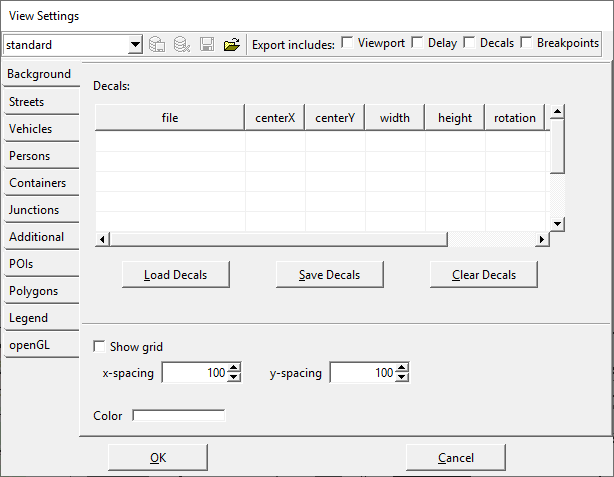This screenshot has width=614, height=477.
Task: Click the import settings folder icon
Action: click(x=231, y=44)
